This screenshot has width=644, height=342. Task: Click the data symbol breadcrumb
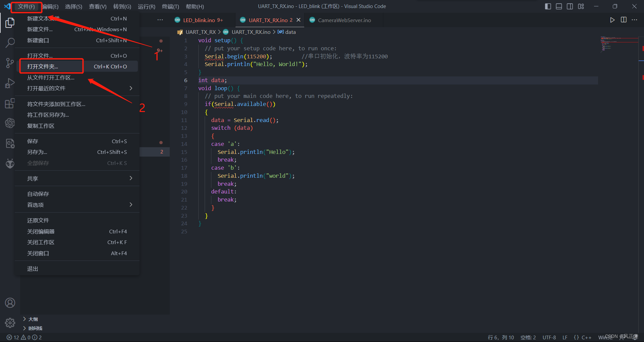click(290, 32)
